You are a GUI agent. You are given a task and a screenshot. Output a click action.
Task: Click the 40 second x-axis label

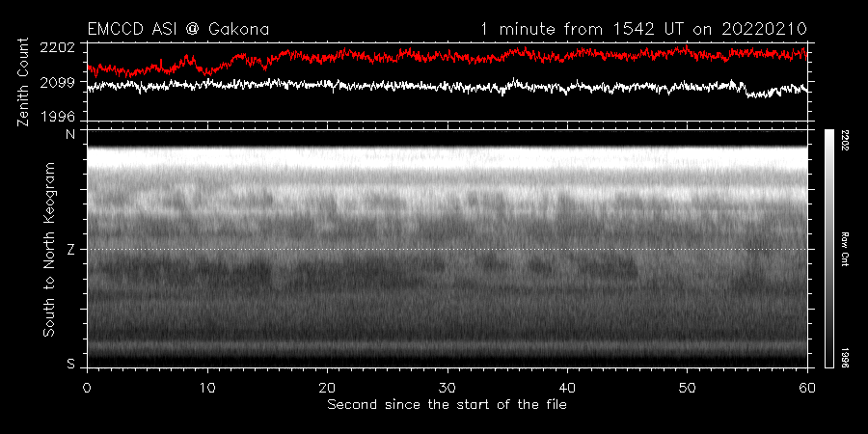(567, 388)
